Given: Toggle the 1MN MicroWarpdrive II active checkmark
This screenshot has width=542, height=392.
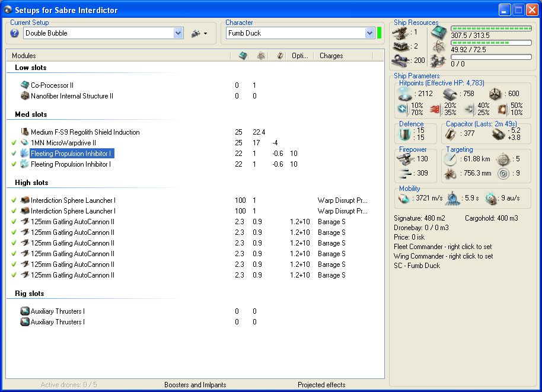Looking at the screenshot, I should pyautogui.click(x=14, y=142).
